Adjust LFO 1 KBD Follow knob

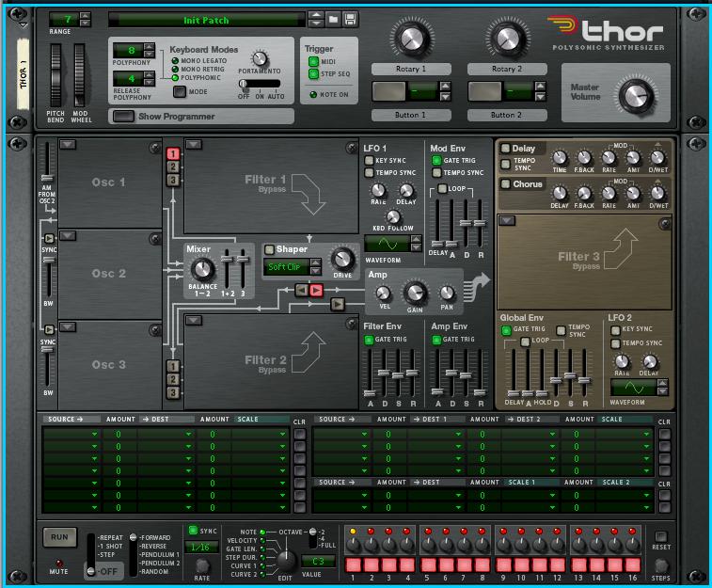[393, 216]
